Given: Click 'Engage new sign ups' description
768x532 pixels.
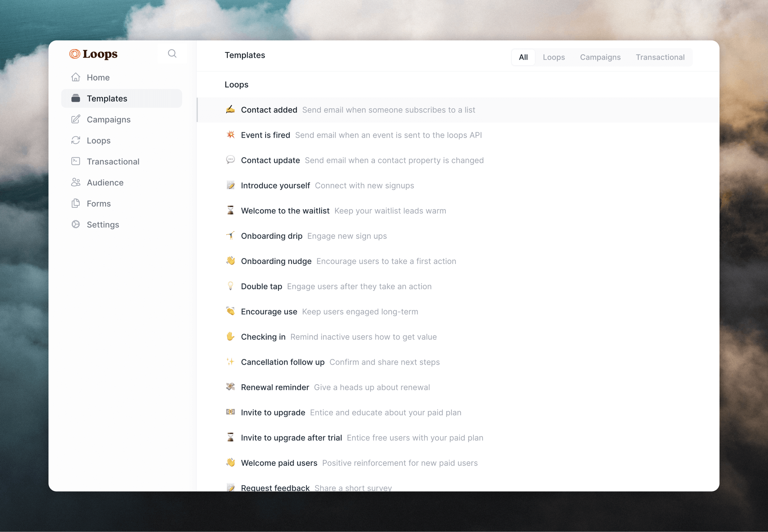Looking at the screenshot, I should click(x=347, y=236).
